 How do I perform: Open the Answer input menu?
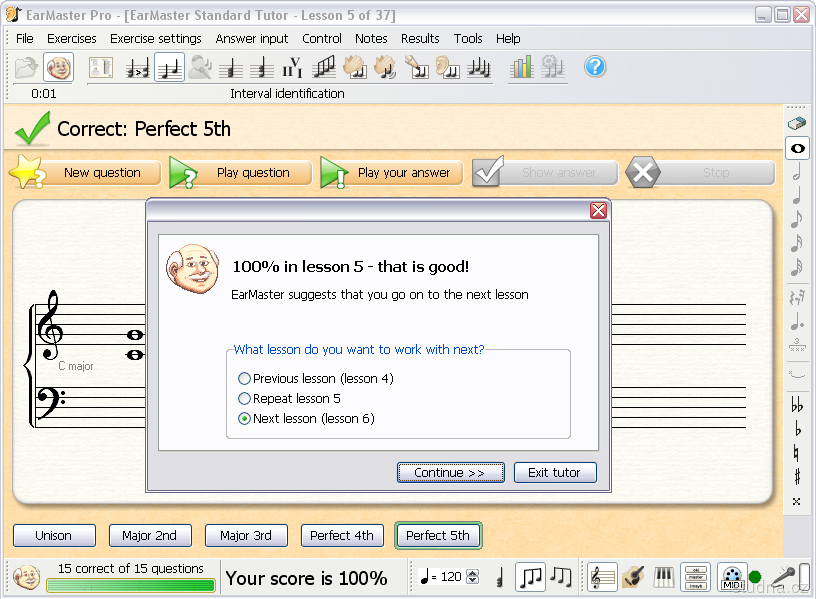(252, 39)
